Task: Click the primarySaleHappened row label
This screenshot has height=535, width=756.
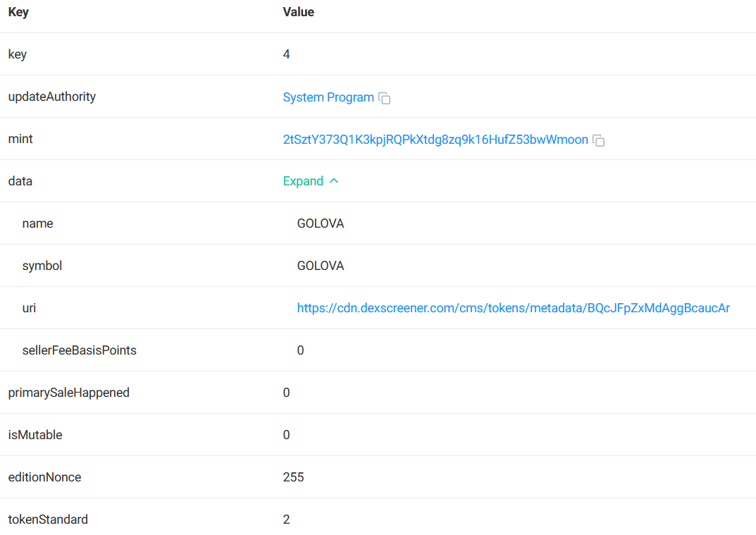Action: coord(69,393)
